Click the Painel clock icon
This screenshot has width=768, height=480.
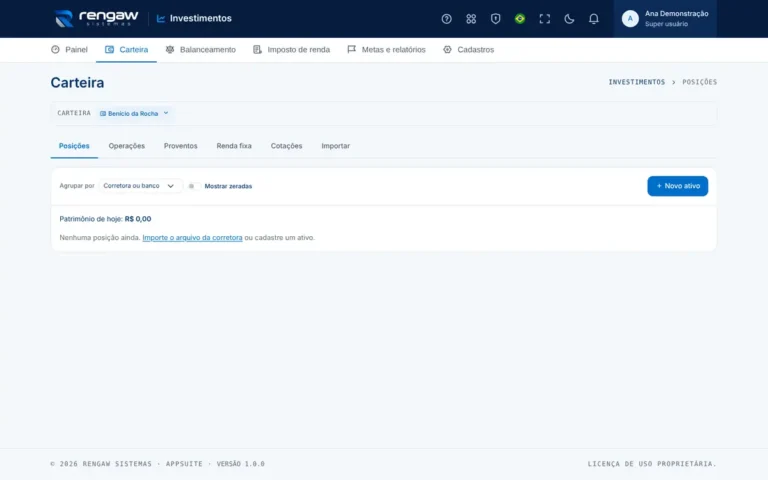point(55,49)
